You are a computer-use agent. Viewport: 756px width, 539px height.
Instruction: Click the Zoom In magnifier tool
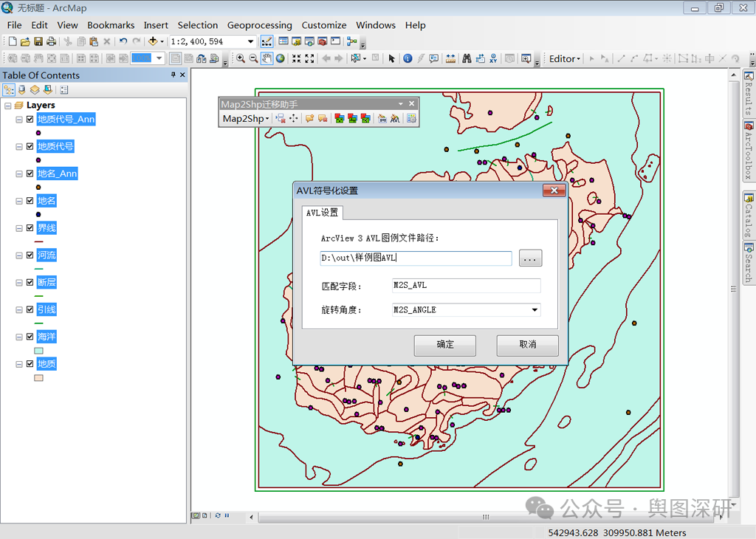[x=240, y=58]
